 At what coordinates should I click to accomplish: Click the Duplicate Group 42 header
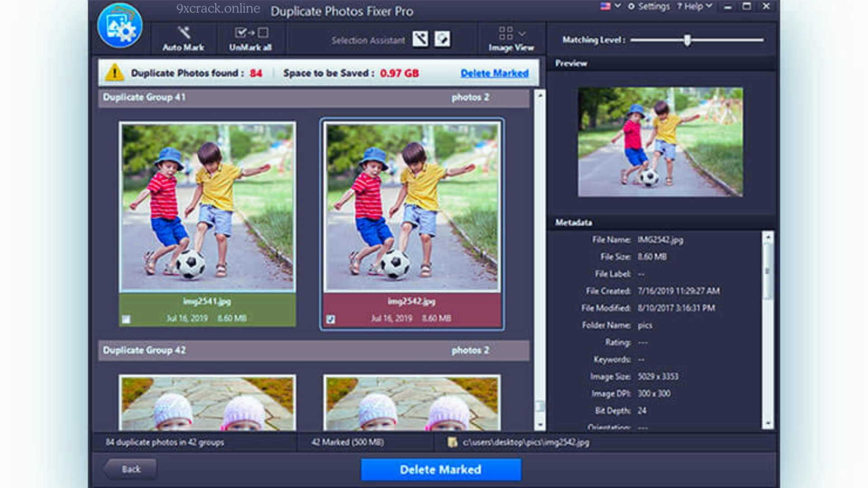click(x=314, y=351)
